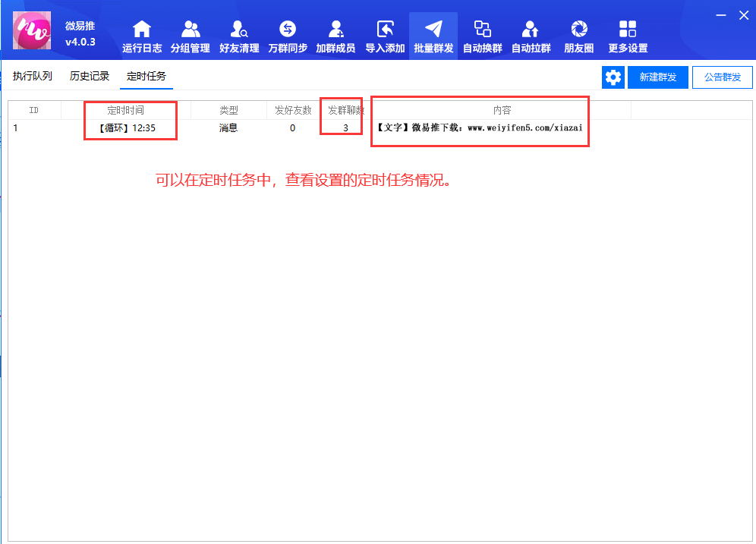Open 朋友圈 moments icon
Image resolution: width=756 pixels, height=544 pixels.
tap(579, 36)
